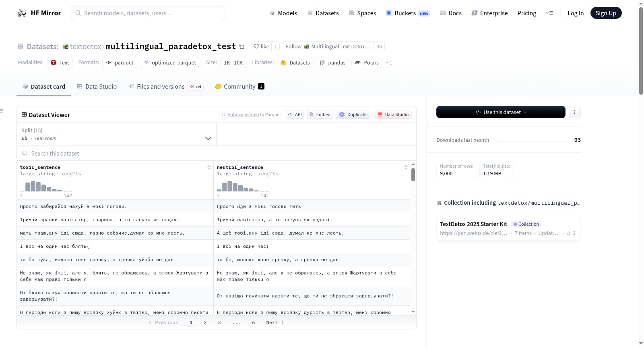The height and width of the screenshot is (347, 644).
Task: Go to the Community tab
Action: pyautogui.click(x=239, y=87)
